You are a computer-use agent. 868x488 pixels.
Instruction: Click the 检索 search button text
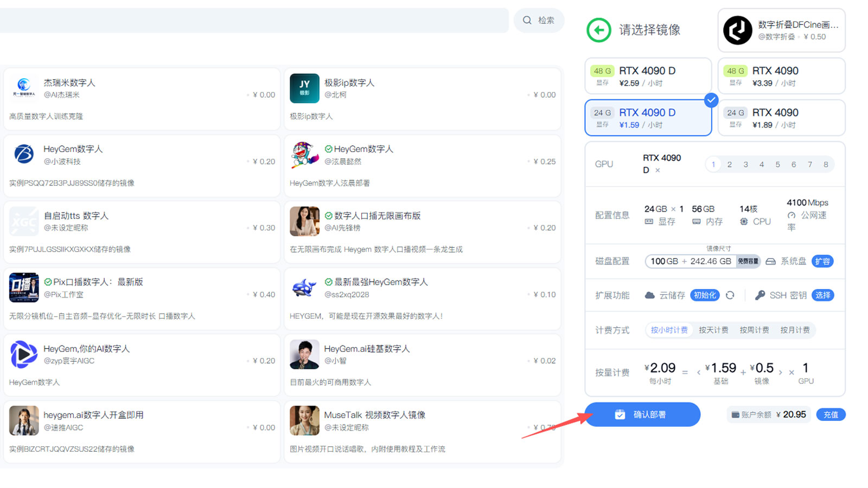pyautogui.click(x=546, y=20)
